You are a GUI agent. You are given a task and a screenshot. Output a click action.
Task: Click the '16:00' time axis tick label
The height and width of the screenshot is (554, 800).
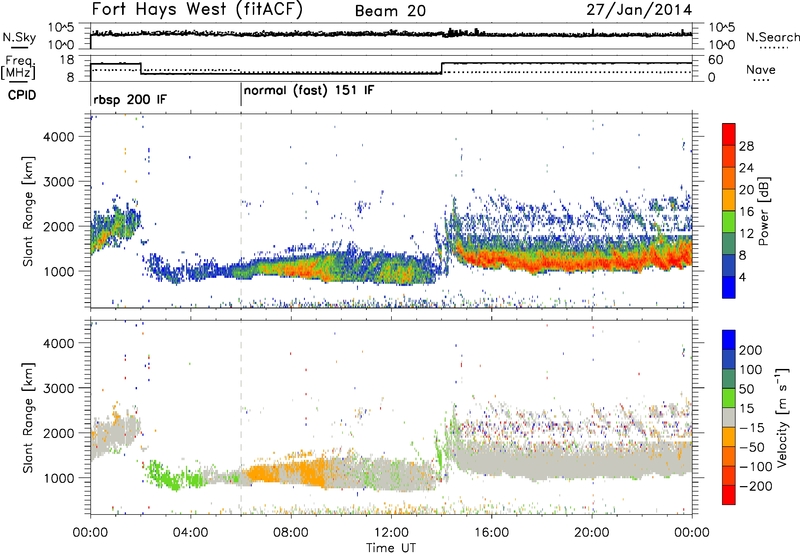tap(491, 533)
